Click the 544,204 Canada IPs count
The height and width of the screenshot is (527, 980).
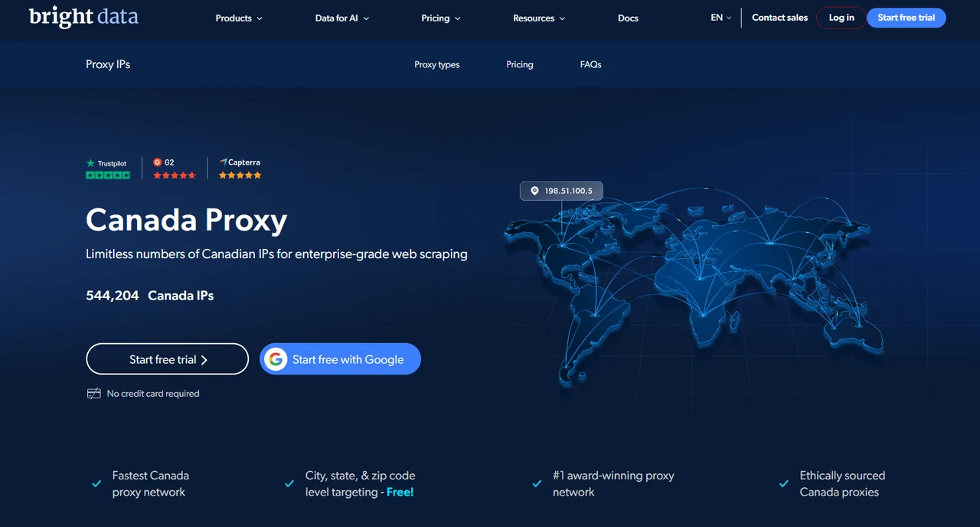tap(150, 296)
